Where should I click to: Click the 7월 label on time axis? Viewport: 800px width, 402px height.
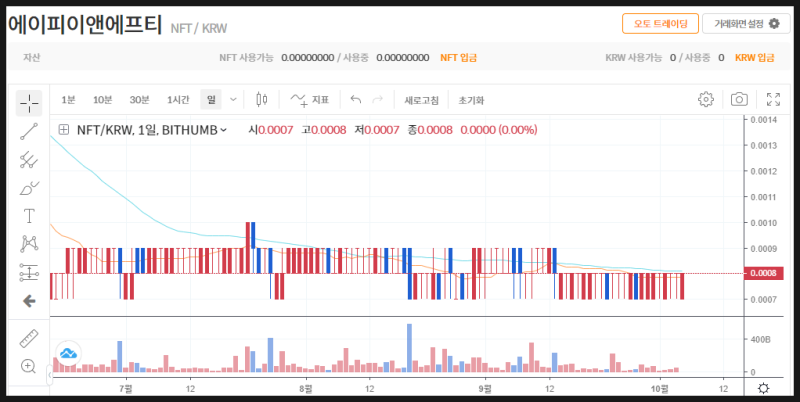(125, 389)
